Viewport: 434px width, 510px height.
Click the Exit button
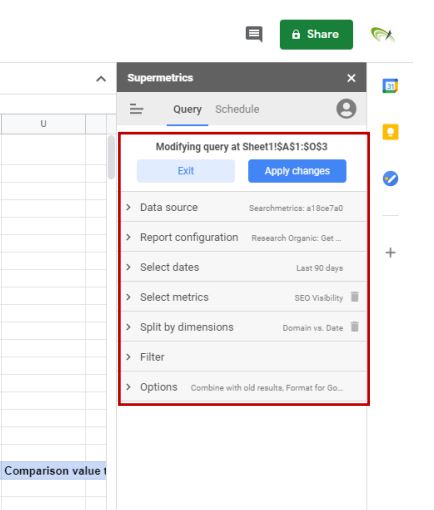186,171
